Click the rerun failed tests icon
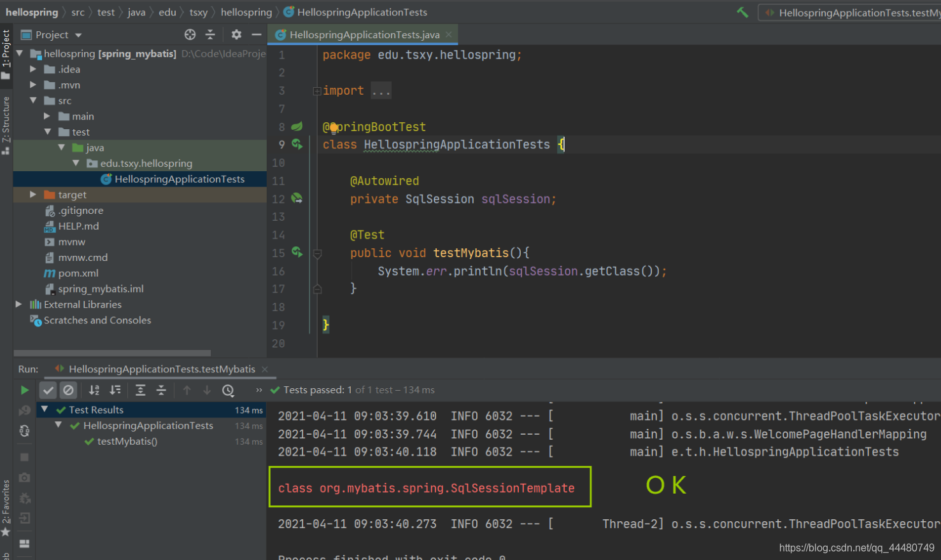The image size is (941, 560). point(24,410)
